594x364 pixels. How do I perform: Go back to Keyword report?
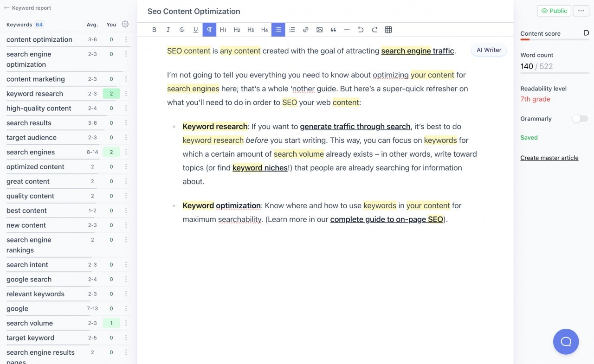tap(27, 8)
